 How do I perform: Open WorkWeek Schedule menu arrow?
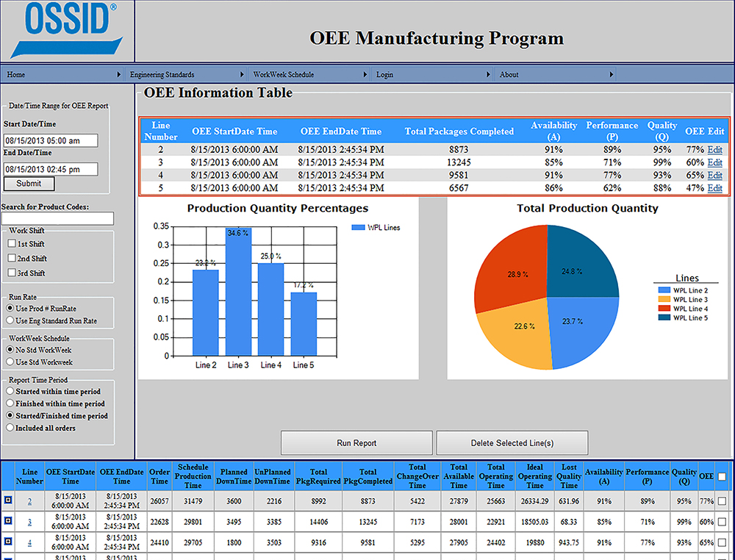coord(365,74)
